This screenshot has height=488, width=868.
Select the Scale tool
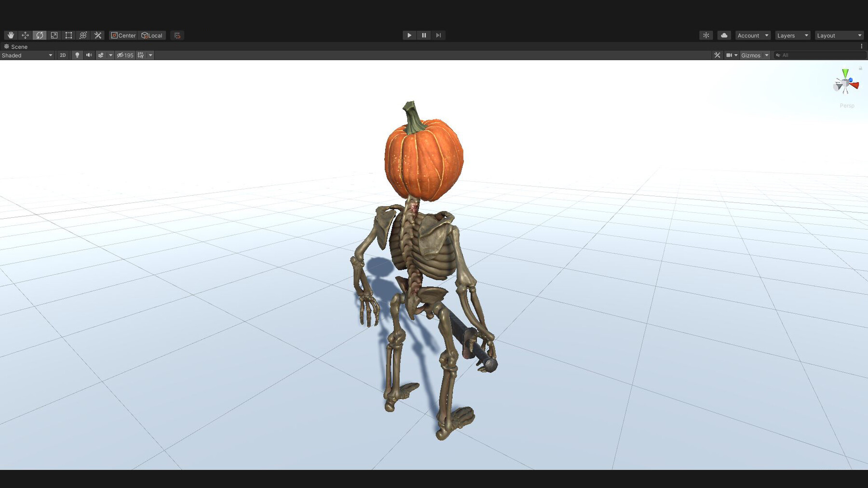tap(54, 35)
